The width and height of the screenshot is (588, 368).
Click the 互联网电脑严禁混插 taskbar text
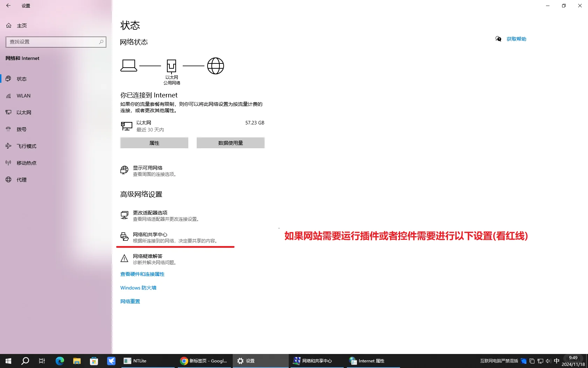[499, 361]
